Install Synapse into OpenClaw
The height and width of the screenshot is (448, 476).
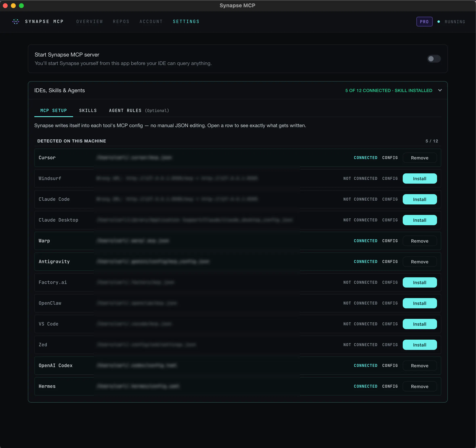(419, 303)
